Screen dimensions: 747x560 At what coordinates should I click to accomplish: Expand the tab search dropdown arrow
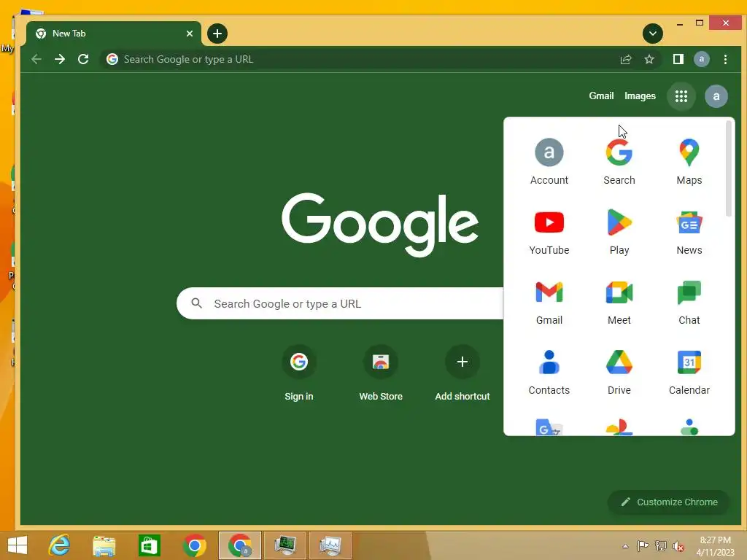pos(653,34)
